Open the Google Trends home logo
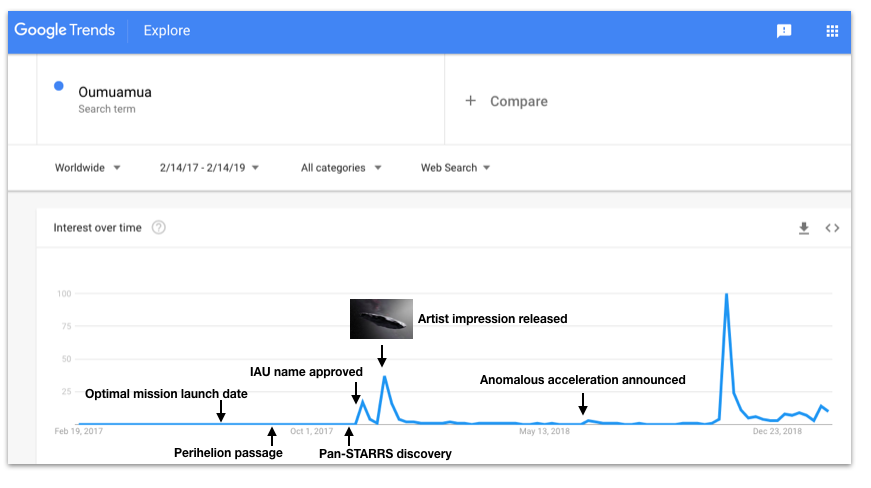 click(x=64, y=30)
